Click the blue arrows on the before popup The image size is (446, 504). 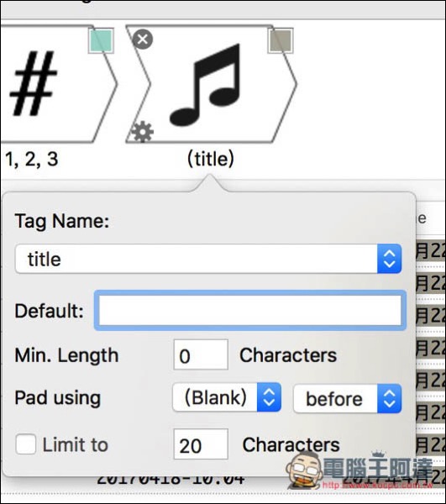(x=390, y=398)
